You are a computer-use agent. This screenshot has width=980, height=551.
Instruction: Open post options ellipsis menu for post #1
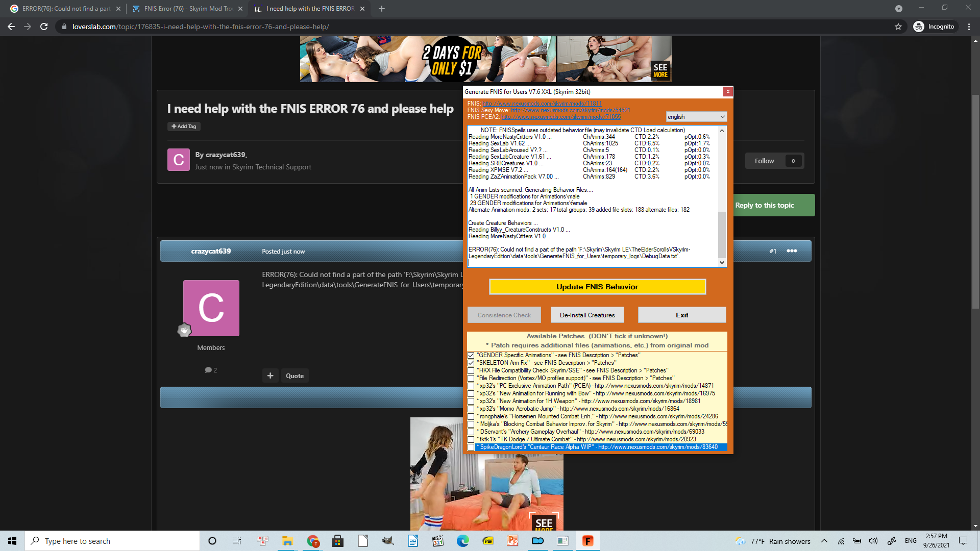coord(792,251)
